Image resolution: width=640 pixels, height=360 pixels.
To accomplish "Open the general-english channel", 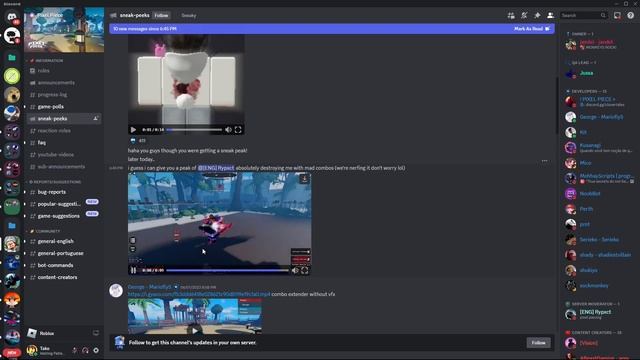I will coord(64,241).
